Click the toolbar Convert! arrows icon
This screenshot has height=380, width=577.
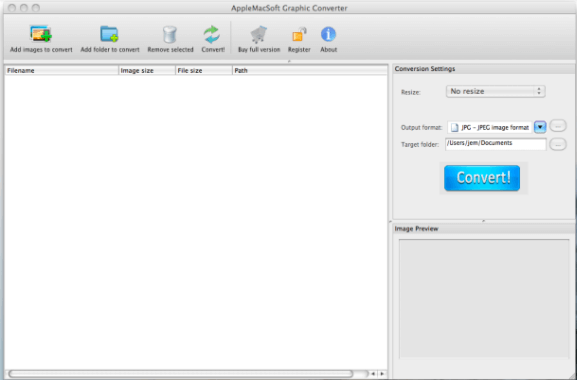coord(212,34)
